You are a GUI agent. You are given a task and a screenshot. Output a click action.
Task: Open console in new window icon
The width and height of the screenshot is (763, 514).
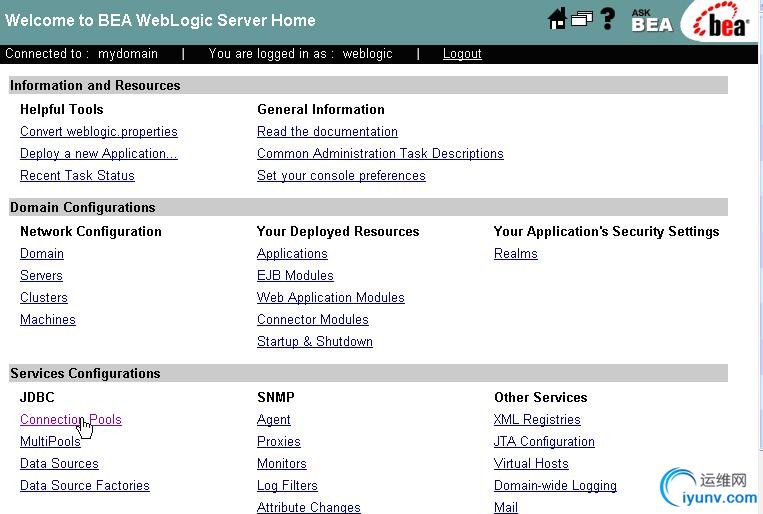click(x=581, y=19)
